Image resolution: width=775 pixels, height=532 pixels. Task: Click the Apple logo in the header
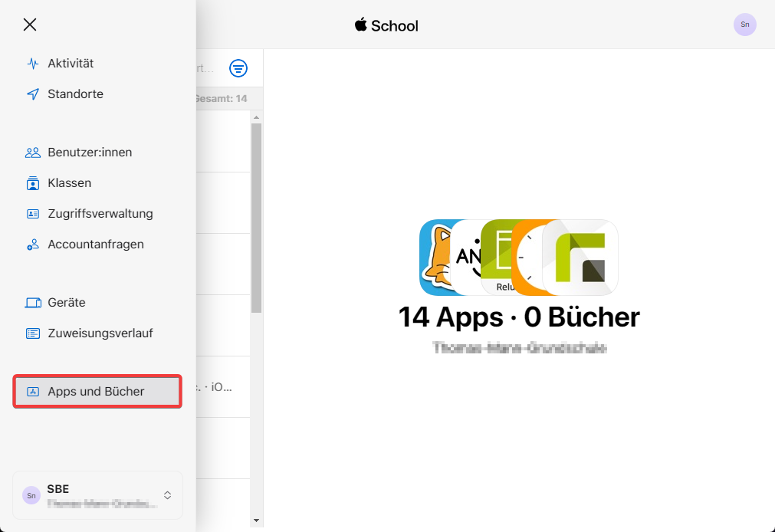coord(361,25)
